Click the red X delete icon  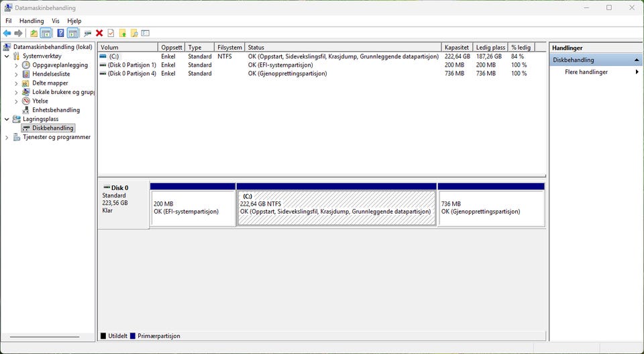tap(99, 34)
